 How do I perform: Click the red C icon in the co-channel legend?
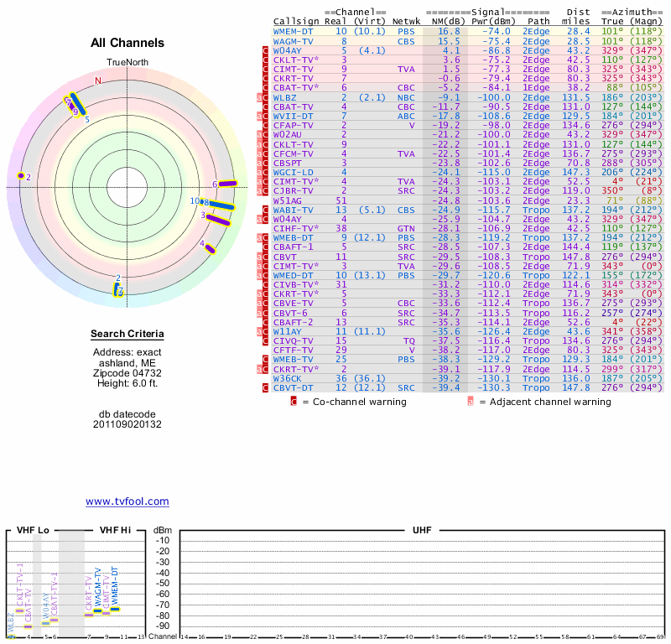pos(294,402)
